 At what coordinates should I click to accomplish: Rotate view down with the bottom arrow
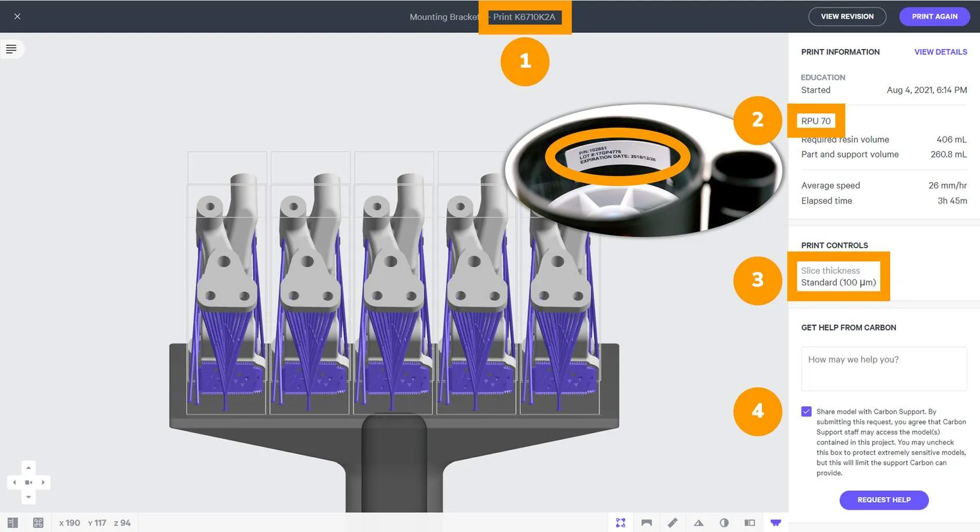pos(29,497)
